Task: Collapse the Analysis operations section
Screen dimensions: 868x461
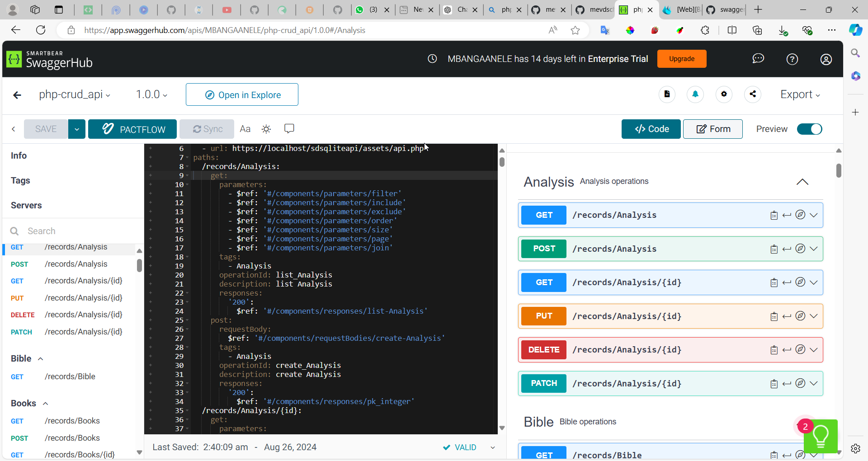Action: pyautogui.click(x=802, y=182)
